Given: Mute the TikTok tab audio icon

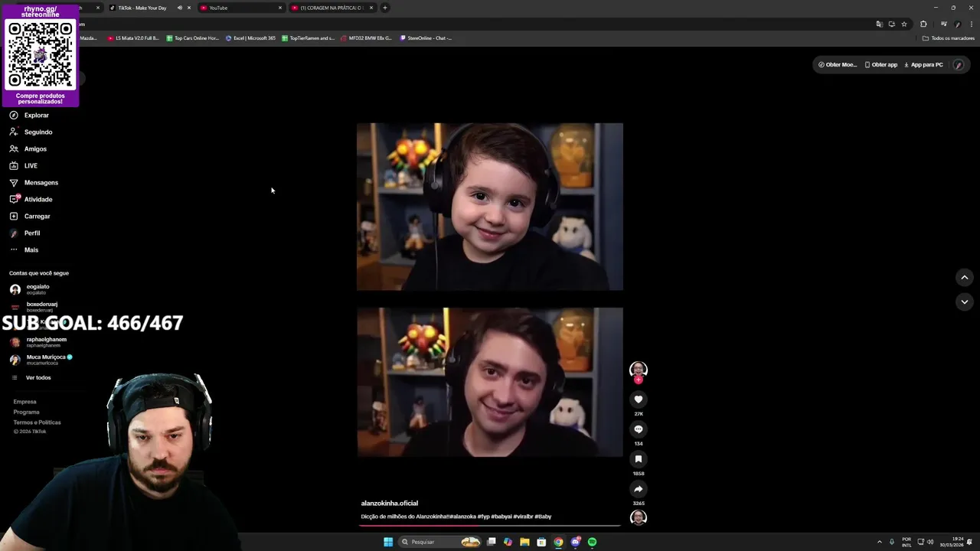Looking at the screenshot, I should [180, 8].
